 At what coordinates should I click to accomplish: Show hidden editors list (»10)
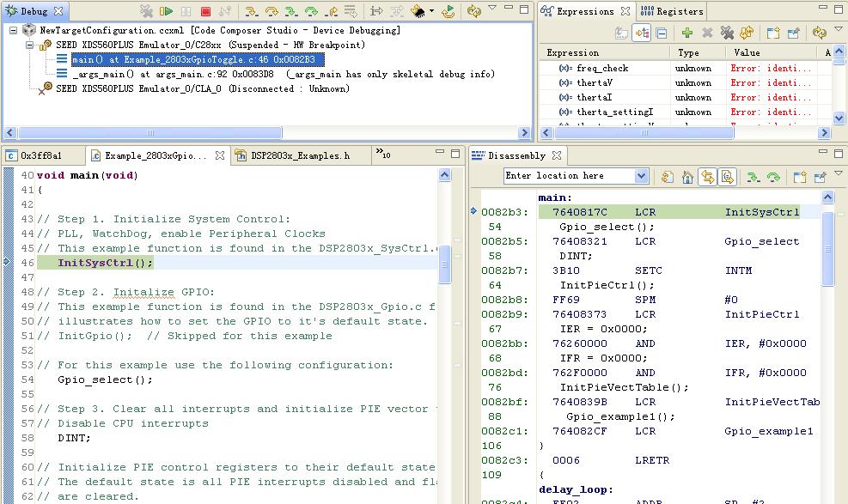pyautogui.click(x=383, y=154)
